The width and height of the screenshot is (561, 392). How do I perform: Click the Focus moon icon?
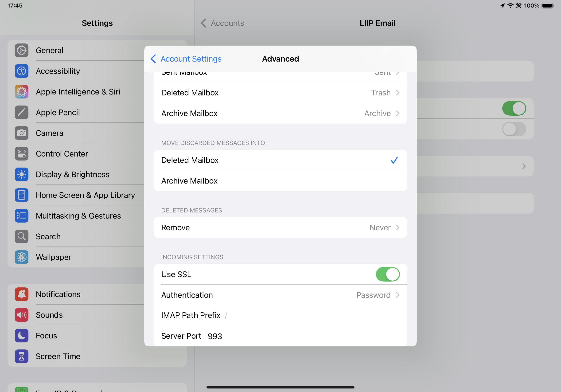point(22,336)
